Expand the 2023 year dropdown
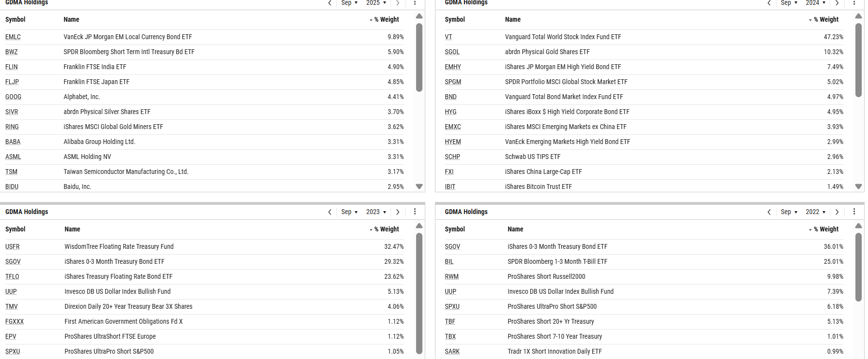The image size is (868, 359). (x=376, y=212)
